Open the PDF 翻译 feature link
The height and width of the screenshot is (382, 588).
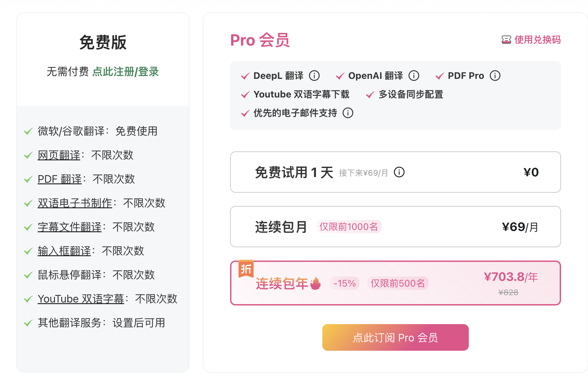tap(59, 179)
